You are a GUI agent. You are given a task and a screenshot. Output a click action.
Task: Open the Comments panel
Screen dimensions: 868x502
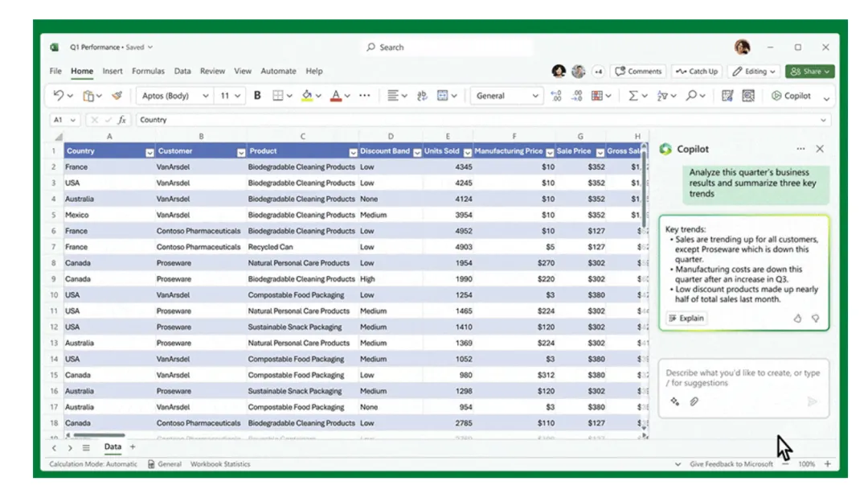click(639, 71)
